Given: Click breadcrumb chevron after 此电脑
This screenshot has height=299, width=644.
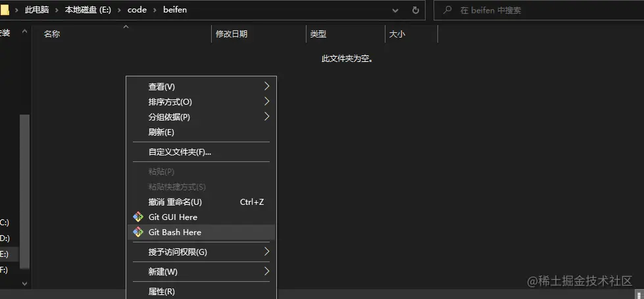Looking at the screenshot, I should [57, 11].
